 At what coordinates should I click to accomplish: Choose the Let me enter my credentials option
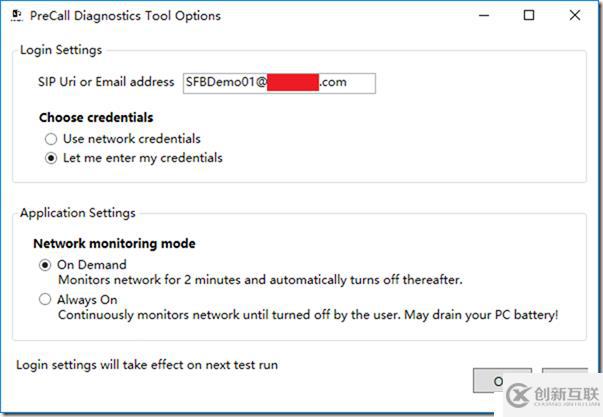(51, 158)
